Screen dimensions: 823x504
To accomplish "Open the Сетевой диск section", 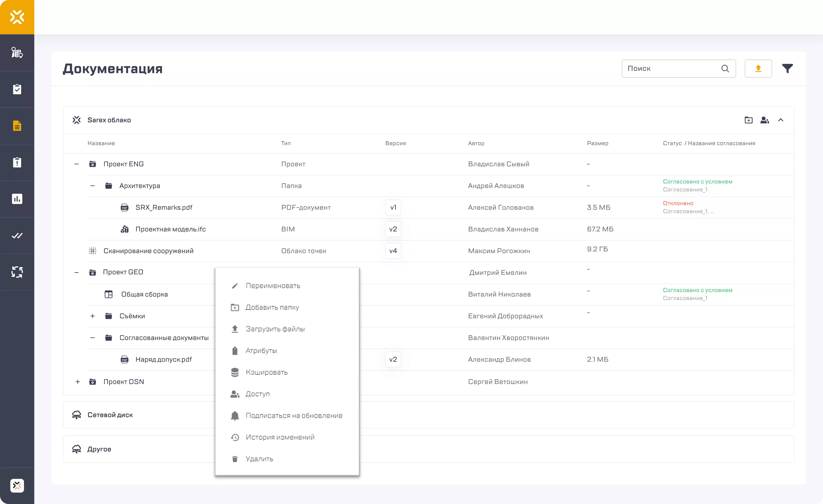I will 110,415.
